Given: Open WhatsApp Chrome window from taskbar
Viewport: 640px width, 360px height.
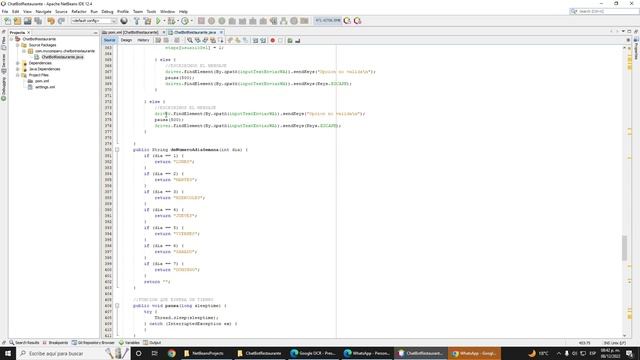Looking at the screenshot, I should [474, 353].
